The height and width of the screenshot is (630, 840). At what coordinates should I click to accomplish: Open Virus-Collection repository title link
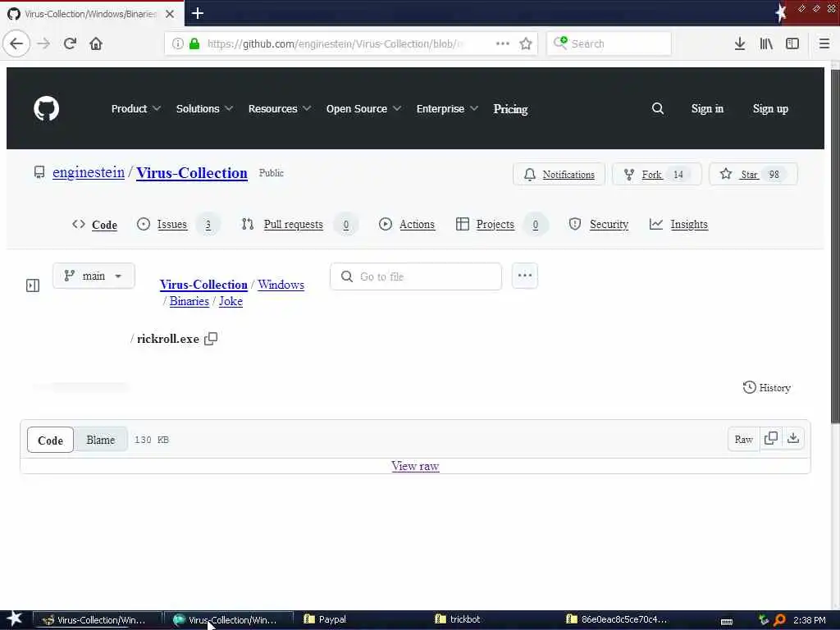[x=192, y=172]
